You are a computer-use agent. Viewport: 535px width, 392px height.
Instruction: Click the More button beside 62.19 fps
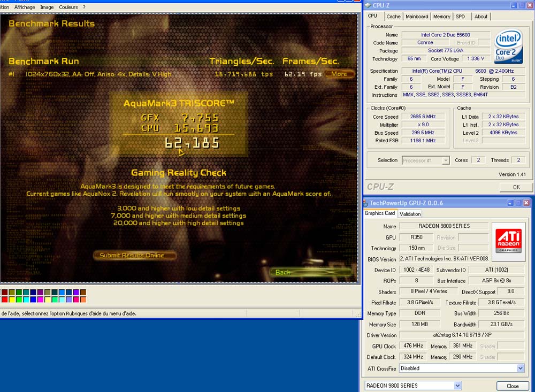point(339,74)
